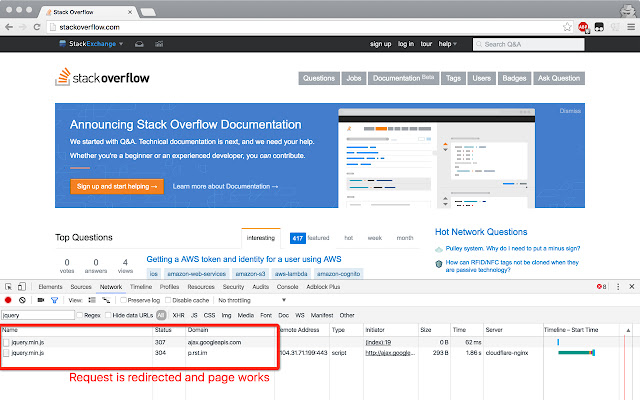Click the log in link
This screenshot has height=400, width=640.
(406, 44)
